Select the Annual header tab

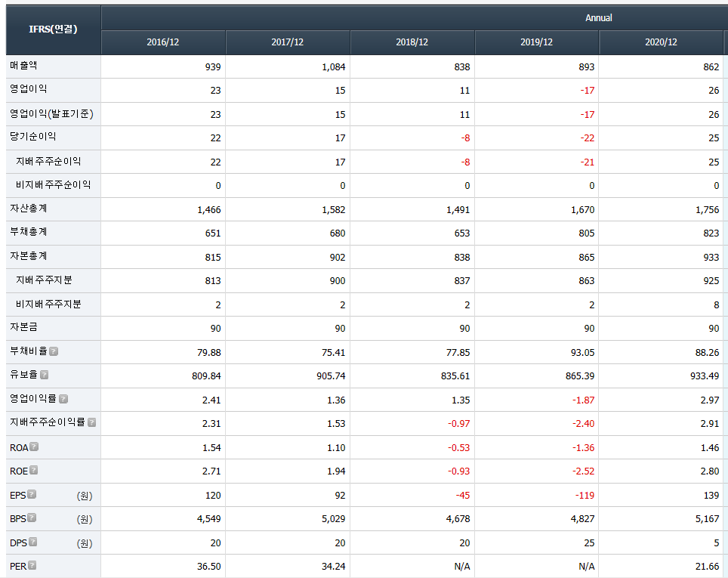[x=598, y=18]
